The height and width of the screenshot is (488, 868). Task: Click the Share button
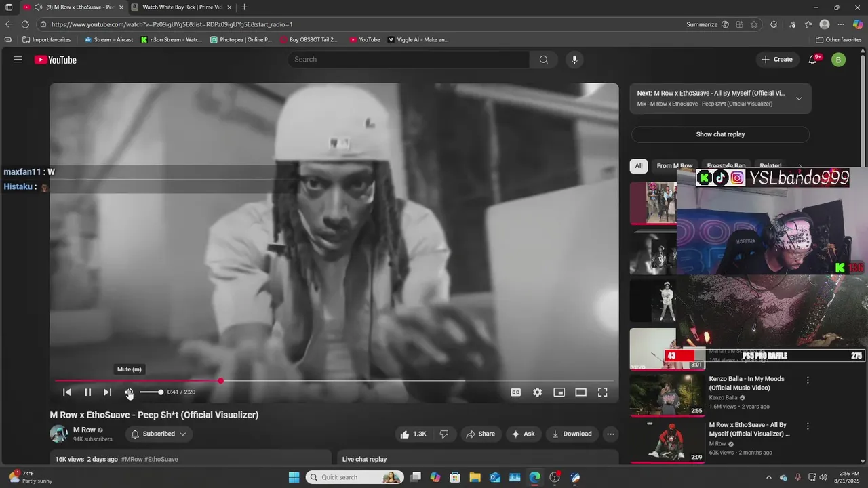(479, 434)
